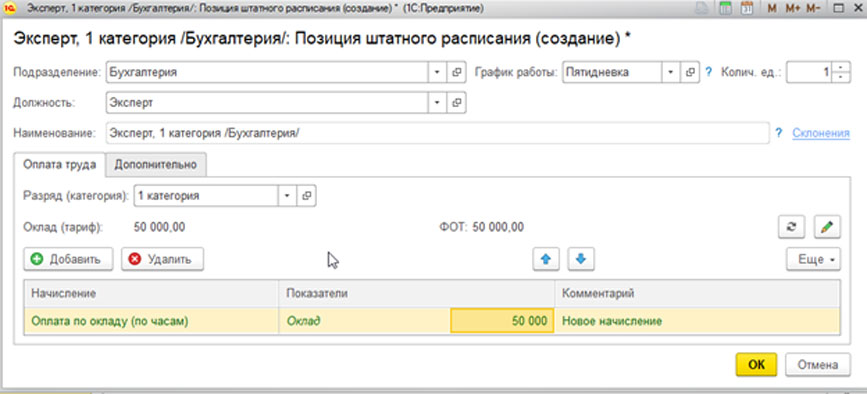This screenshot has height=394, width=867.
Task: Click the refresh arrows icon near ФОТ
Action: click(791, 227)
